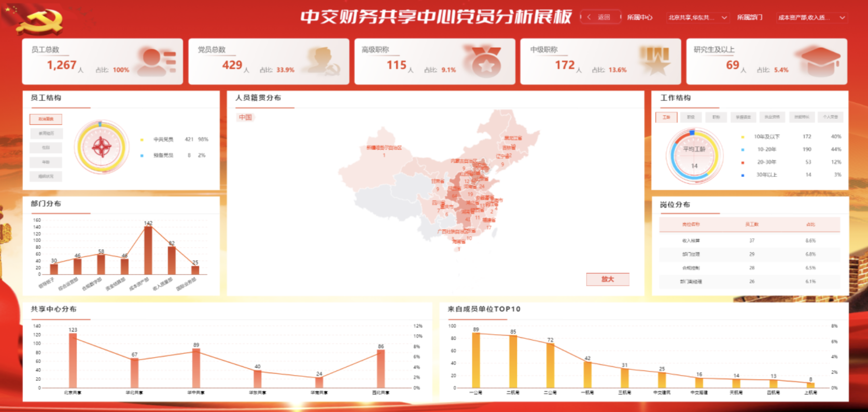868x412 pixels.
Task: Click the 中级职称 value 172
Action: pos(565,65)
